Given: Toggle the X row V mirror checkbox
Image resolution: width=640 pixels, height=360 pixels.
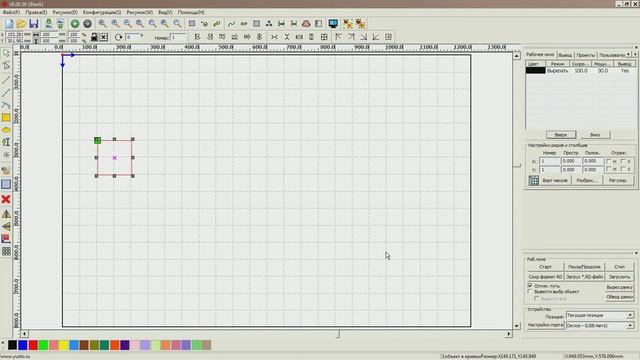Looking at the screenshot, I should (x=623, y=161).
